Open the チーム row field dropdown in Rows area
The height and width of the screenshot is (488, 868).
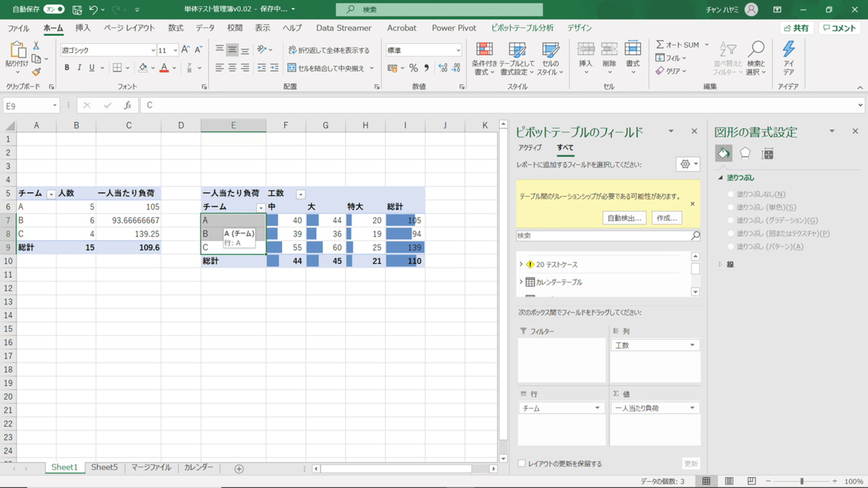pos(598,408)
